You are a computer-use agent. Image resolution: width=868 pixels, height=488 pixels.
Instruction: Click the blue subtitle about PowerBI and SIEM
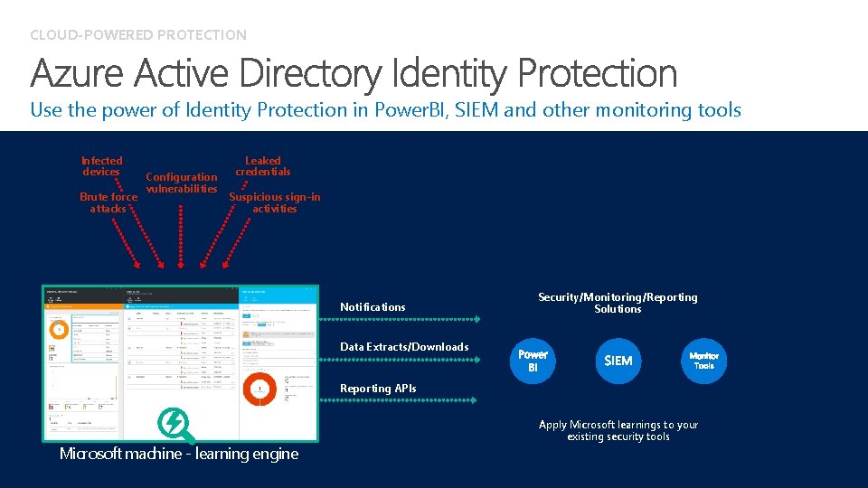point(385,109)
